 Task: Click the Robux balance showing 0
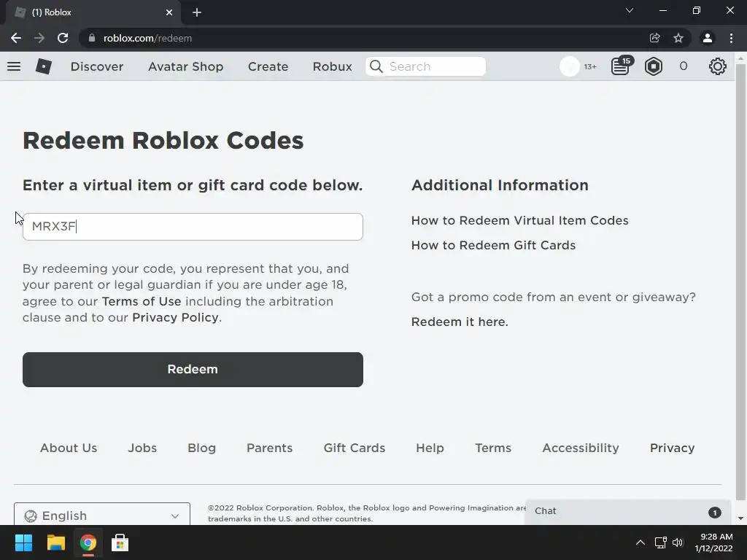tap(684, 66)
